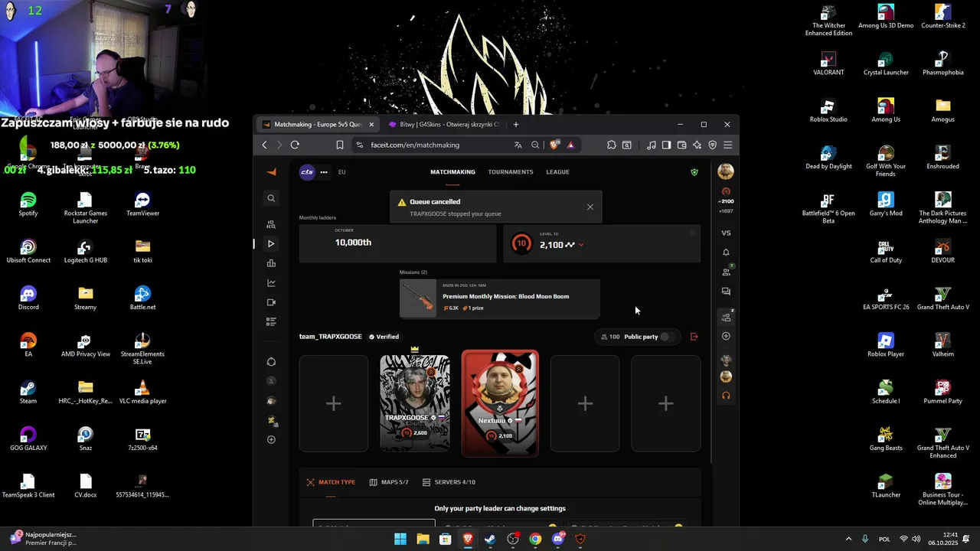Open Google Chrome from the taskbar
Viewport: 980px width, 551px height.
(x=535, y=539)
